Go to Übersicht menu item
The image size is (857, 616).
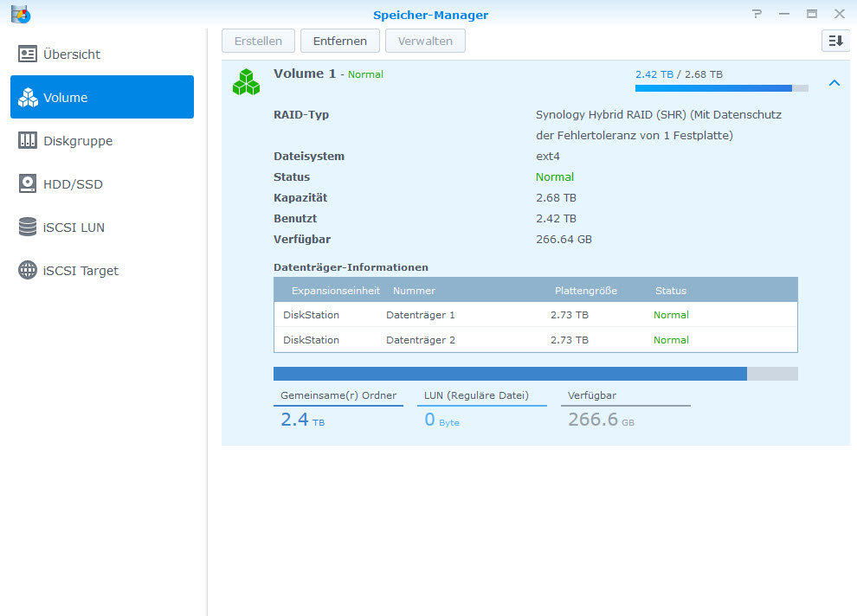pos(72,54)
